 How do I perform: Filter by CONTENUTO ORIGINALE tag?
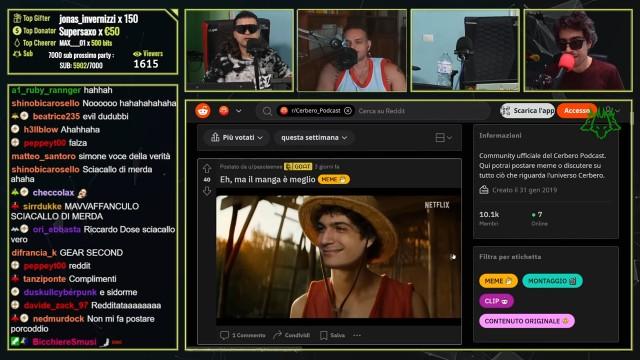pyautogui.click(x=527, y=321)
